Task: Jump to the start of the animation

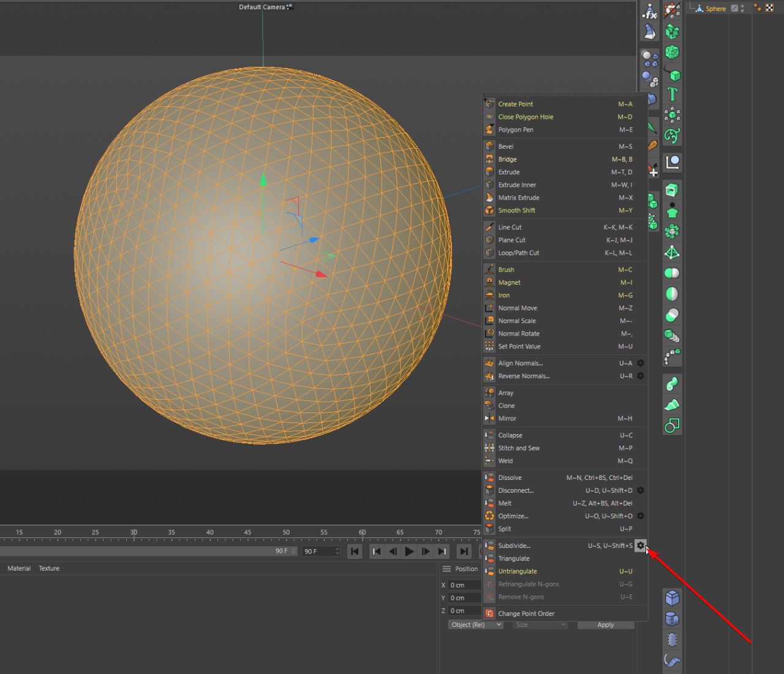Action: pos(355,552)
